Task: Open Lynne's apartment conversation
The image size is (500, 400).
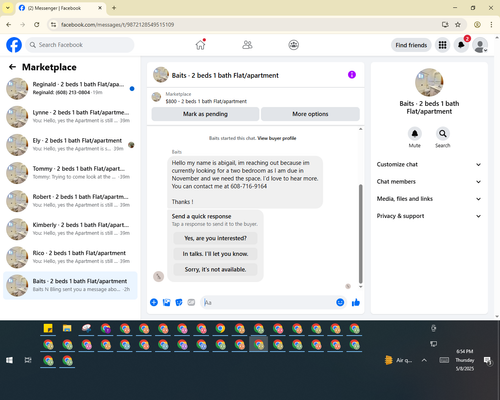Action: pyautogui.click(x=70, y=117)
